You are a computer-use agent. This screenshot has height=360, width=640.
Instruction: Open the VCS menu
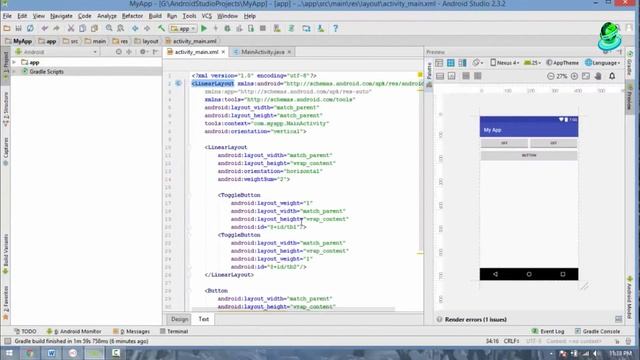[207, 16]
